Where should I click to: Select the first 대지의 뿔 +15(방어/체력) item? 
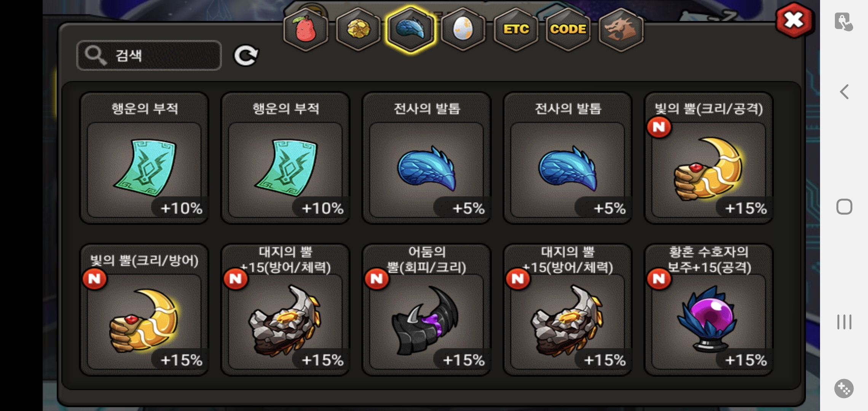coord(286,310)
